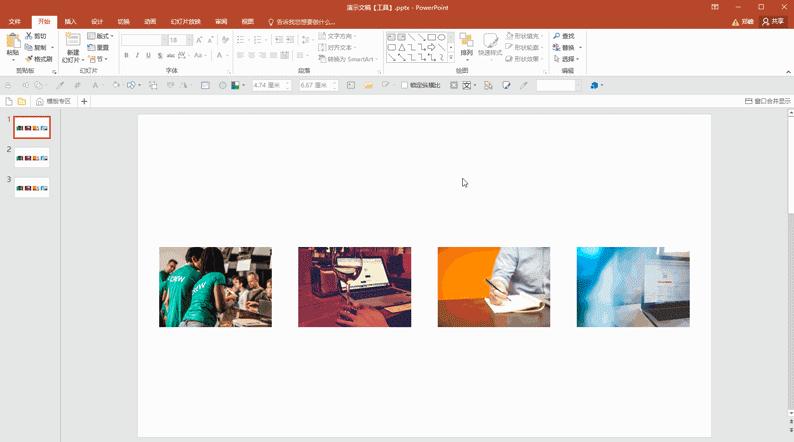The image size is (794, 442).
Task: Add a new tab with plus icon
Action: [x=84, y=101]
